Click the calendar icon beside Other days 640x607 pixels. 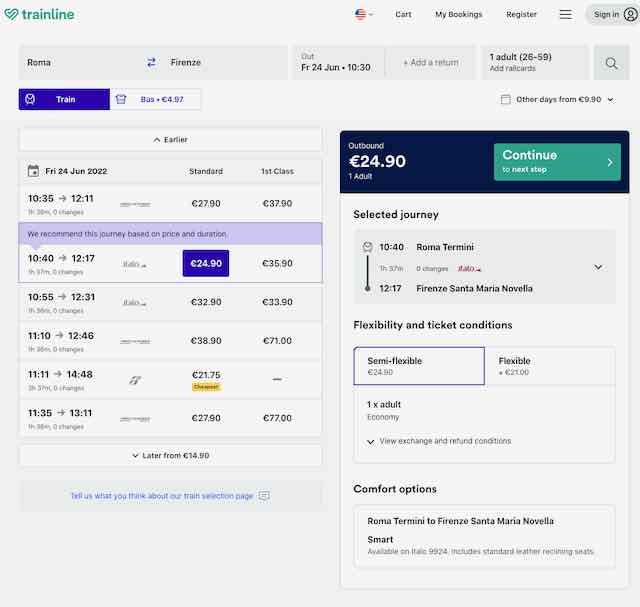tap(505, 99)
